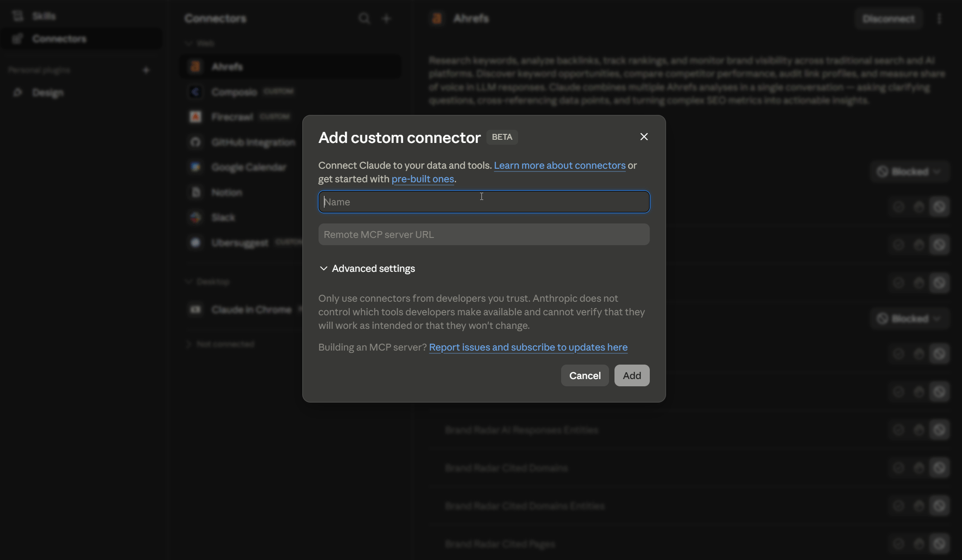Viewport: 962px width, 560px height.
Task: Open Google Calendar connector
Action: (x=248, y=167)
